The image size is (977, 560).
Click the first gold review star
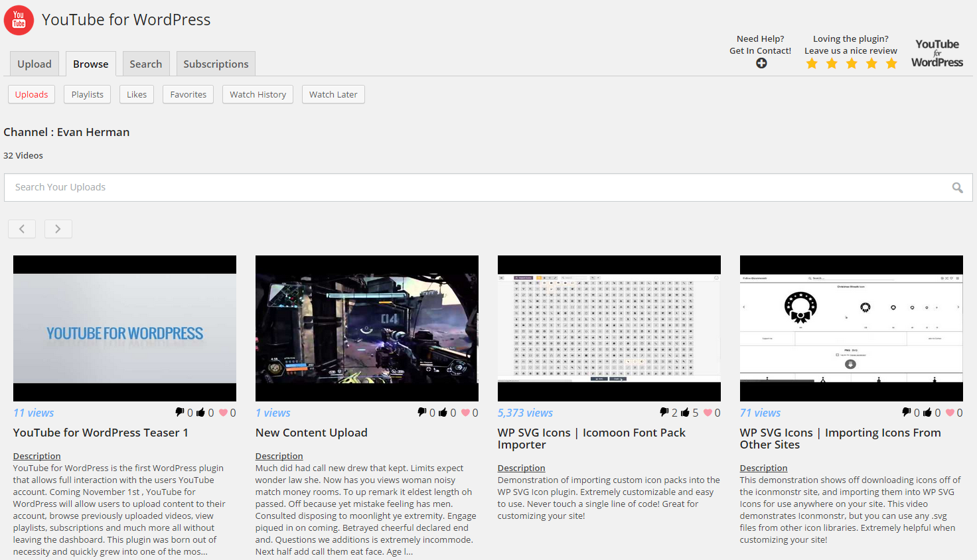coord(812,64)
